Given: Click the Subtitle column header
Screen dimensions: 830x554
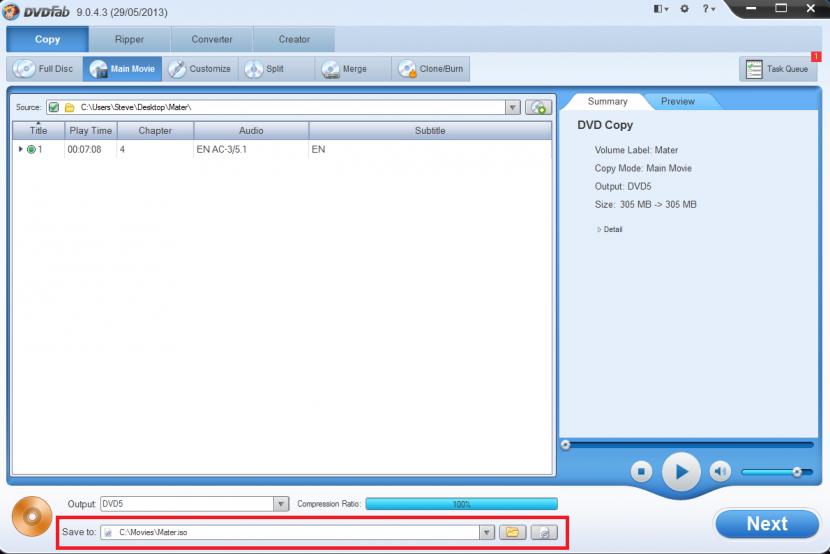Looking at the screenshot, I should click(430, 130).
